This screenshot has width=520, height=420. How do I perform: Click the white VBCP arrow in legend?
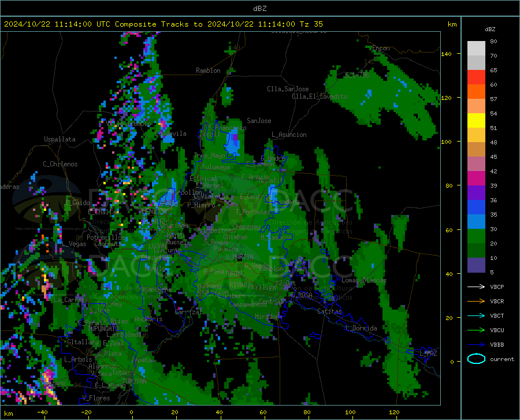pos(476,287)
